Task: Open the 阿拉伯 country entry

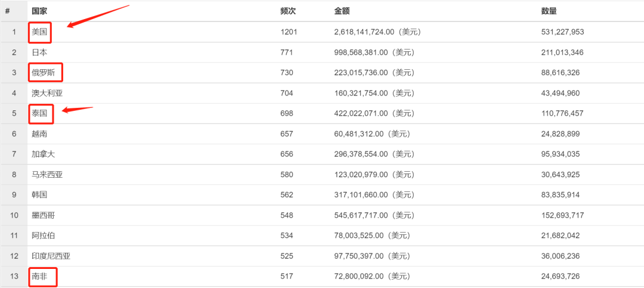Action: [44, 236]
